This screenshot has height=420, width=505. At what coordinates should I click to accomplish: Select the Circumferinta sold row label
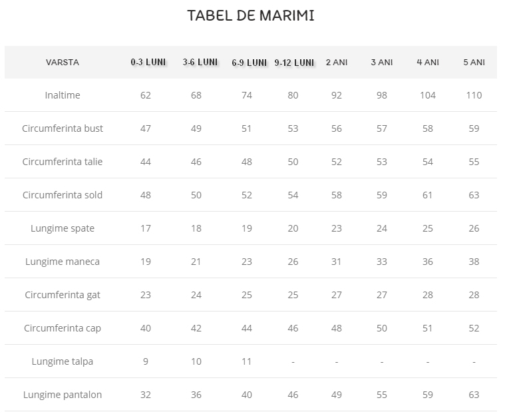pos(63,195)
